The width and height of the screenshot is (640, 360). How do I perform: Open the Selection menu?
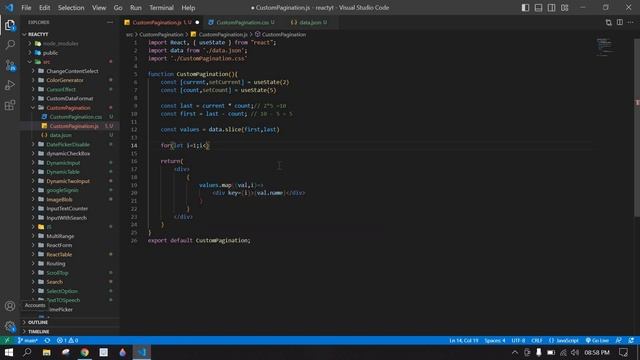point(71,8)
